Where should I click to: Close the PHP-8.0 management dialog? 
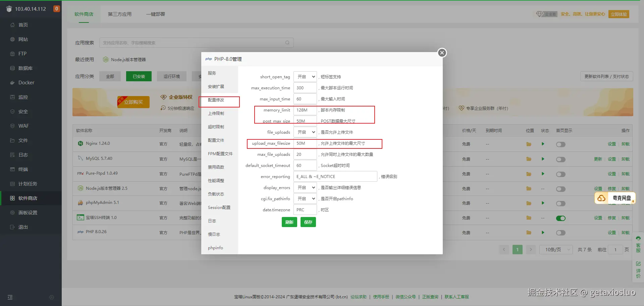[442, 53]
